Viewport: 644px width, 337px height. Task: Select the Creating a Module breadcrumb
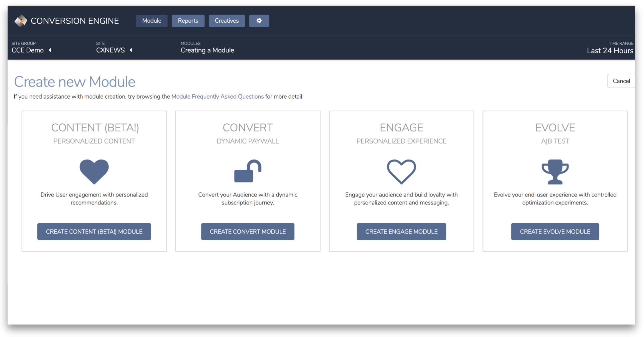[x=207, y=50]
